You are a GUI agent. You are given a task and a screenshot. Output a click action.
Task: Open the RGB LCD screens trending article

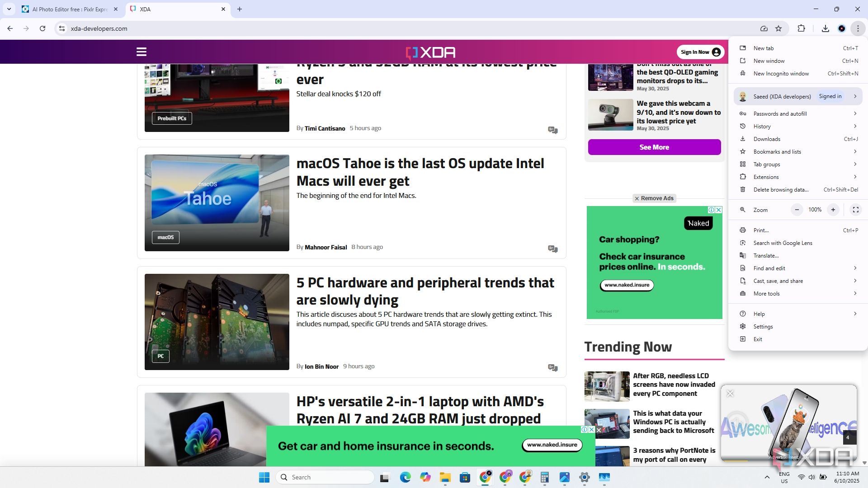click(x=674, y=385)
